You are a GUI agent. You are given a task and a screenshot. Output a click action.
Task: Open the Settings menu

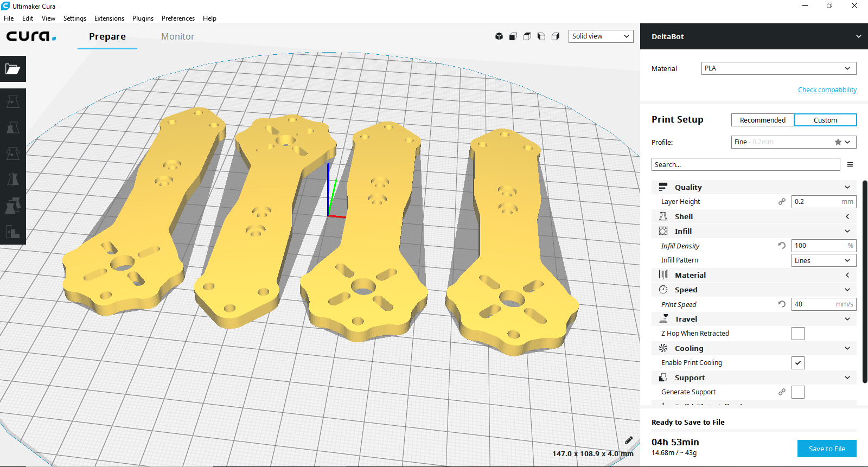(75, 18)
